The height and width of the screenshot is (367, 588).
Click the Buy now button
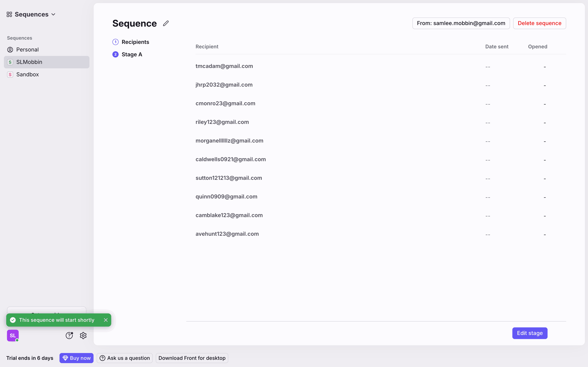pyautogui.click(x=77, y=358)
